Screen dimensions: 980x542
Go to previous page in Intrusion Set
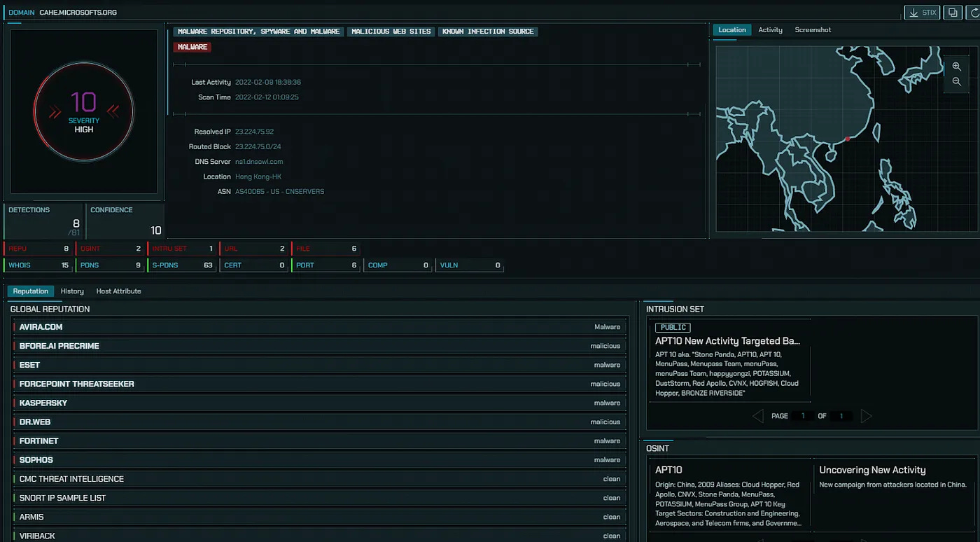757,416
